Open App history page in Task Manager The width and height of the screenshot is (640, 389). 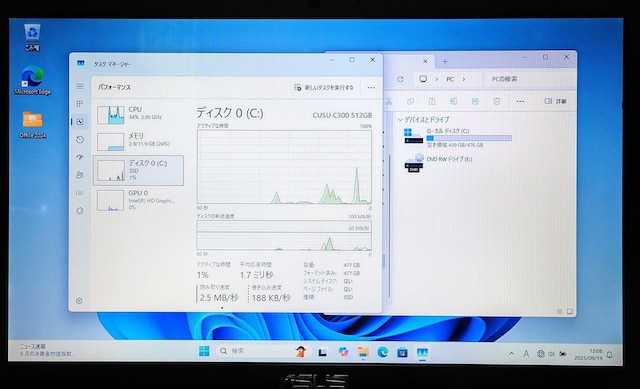click(x=80, y=140)
